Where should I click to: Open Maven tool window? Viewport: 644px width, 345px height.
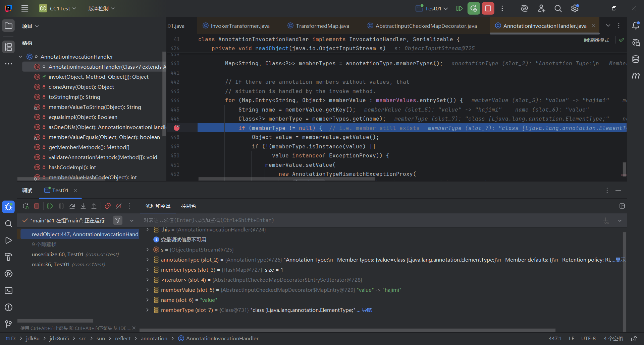tap(636, 76)
